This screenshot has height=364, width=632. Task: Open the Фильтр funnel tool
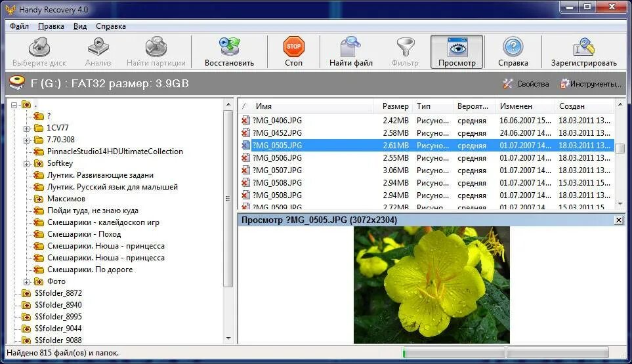point(405,52)
